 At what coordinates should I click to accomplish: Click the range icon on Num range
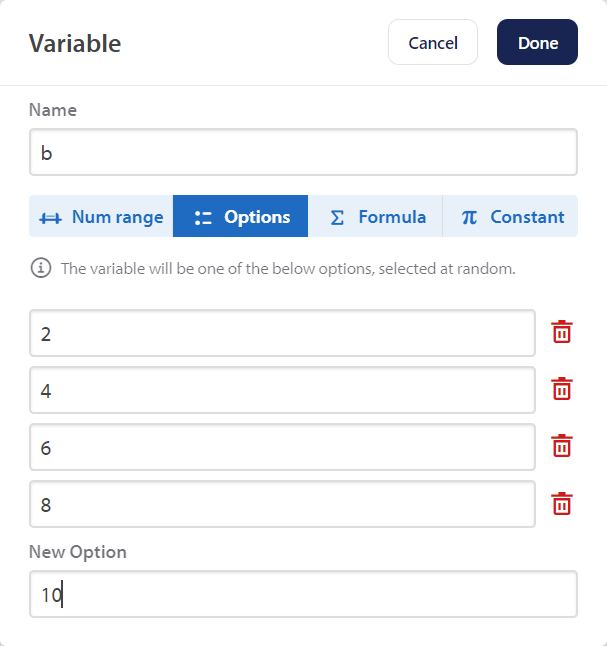(51, 217)
